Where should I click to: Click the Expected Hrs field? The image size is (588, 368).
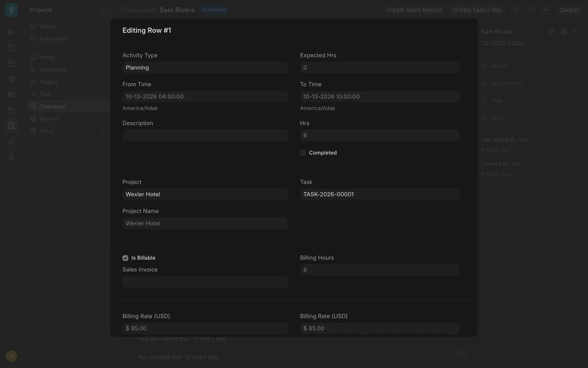click(379, 68)
